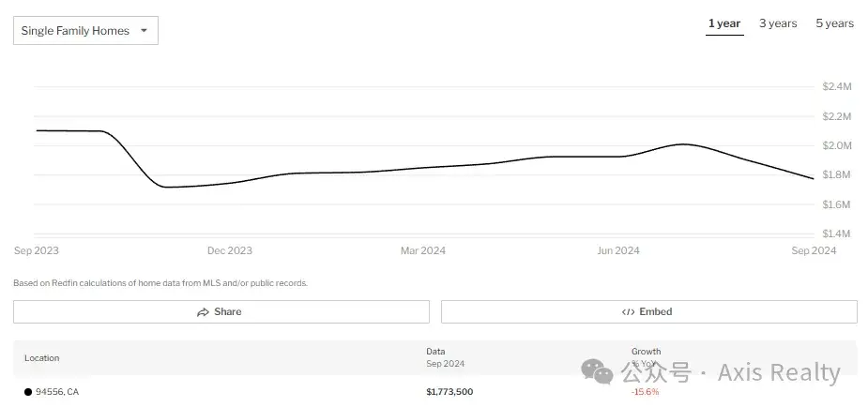This screenshot has width=868, height=407.
Task: Click the Location column header
Action: (41, 358)
